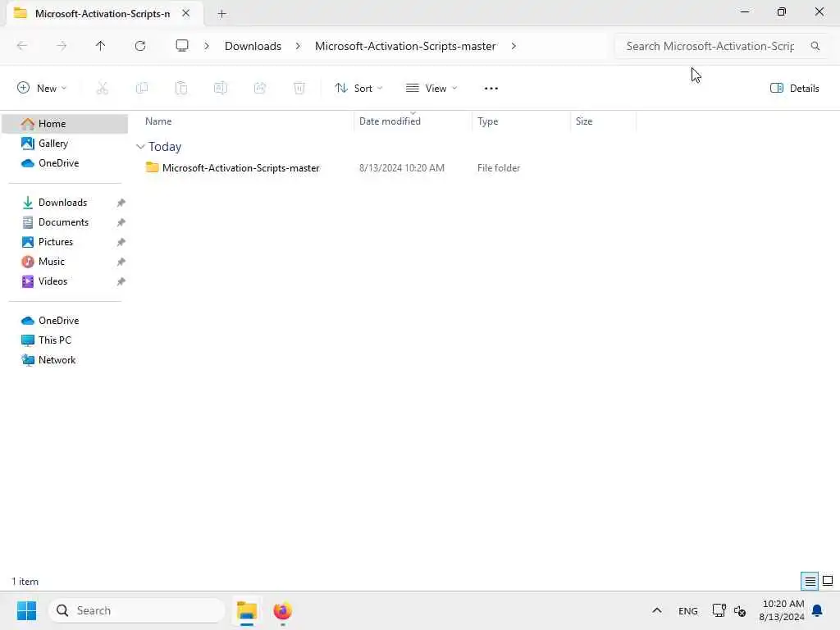This screenshot has width=840, height=630.
Task: Open File Explorer from taskbar
Action: (247, 610)
